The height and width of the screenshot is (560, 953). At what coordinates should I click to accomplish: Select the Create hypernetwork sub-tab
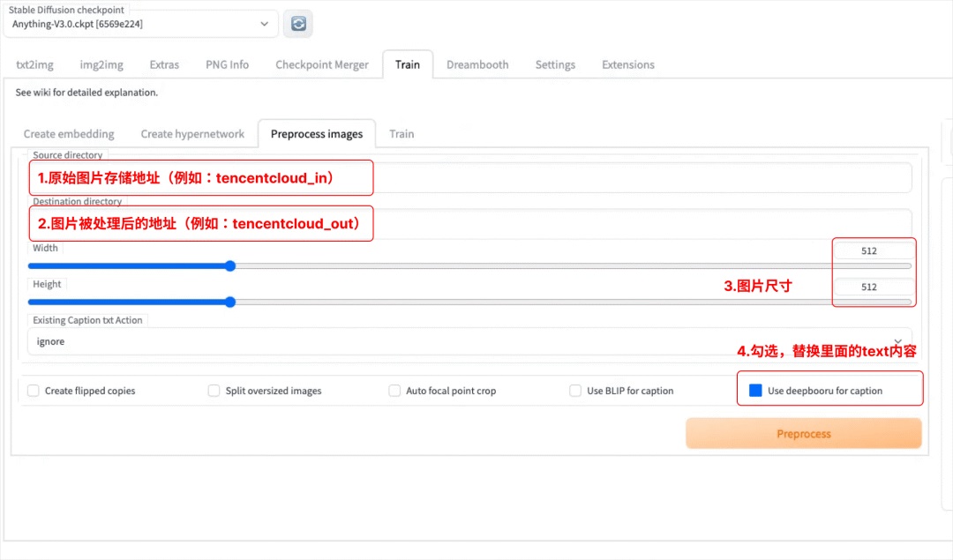[x=192, y=134]
